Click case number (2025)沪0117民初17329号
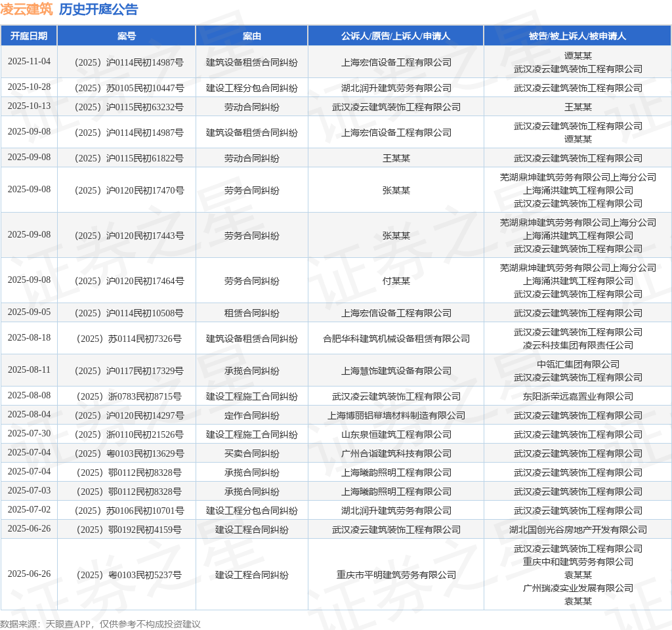 coord(129,371)
